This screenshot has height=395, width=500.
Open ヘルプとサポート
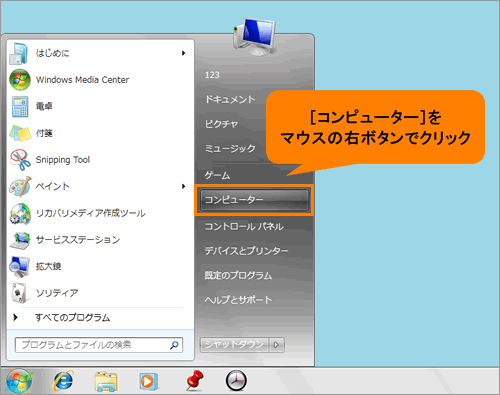tap(238, 300)
